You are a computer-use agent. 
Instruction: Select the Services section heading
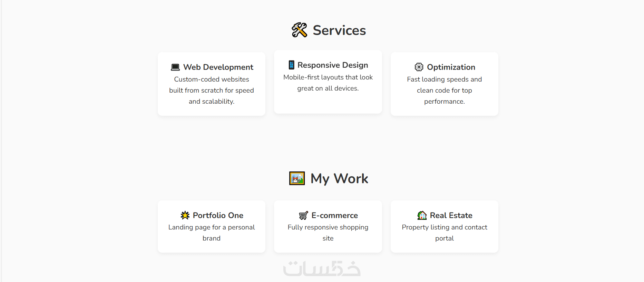click(339, 30)
